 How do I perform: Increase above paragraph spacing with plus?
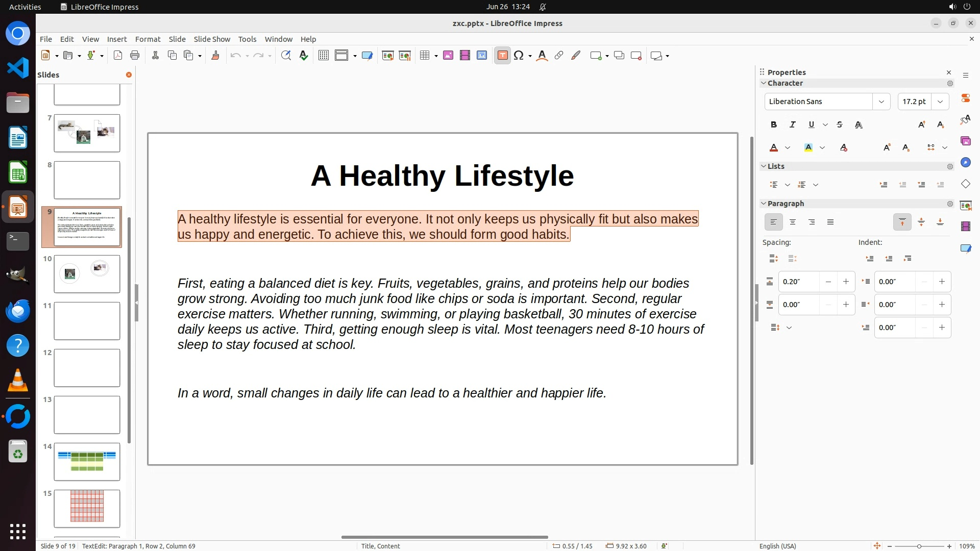846,282
